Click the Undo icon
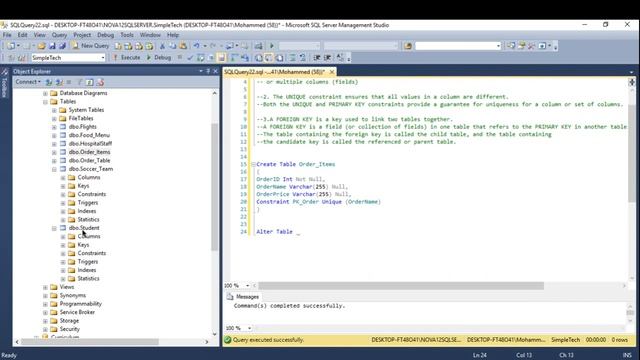Viewport: 640px width, 360px height. [197, 46]
